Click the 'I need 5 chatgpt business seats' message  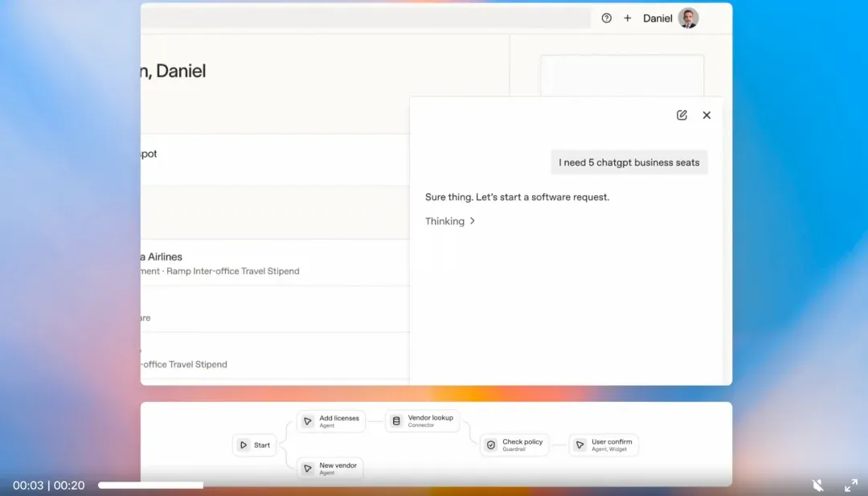(x=629, y=162)
